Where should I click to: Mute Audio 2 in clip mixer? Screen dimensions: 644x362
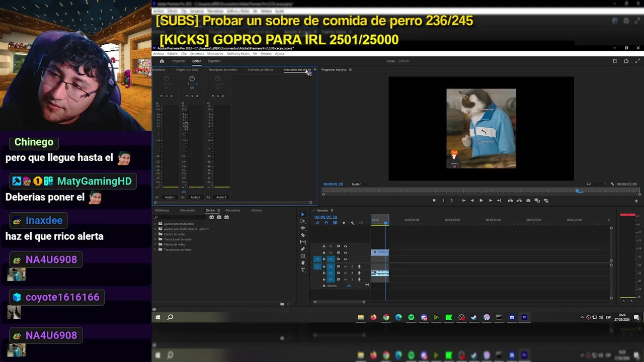(187, 96)
